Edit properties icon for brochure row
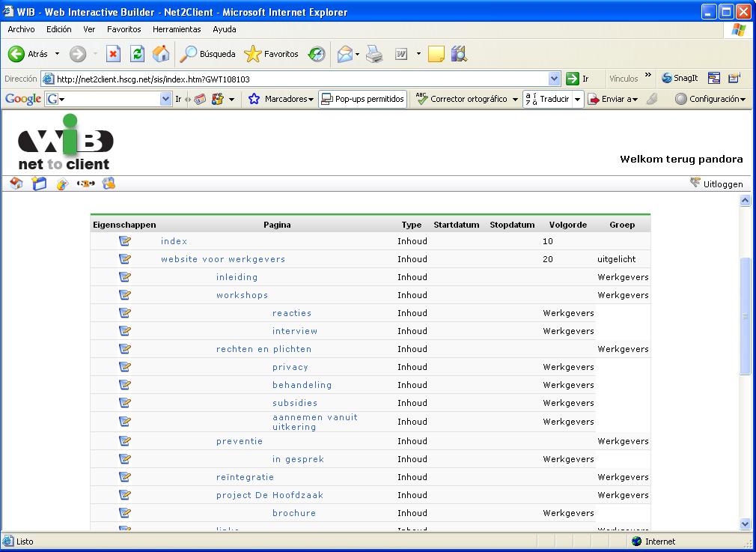The width and height of the screenshot is (756, 552). 125,513
